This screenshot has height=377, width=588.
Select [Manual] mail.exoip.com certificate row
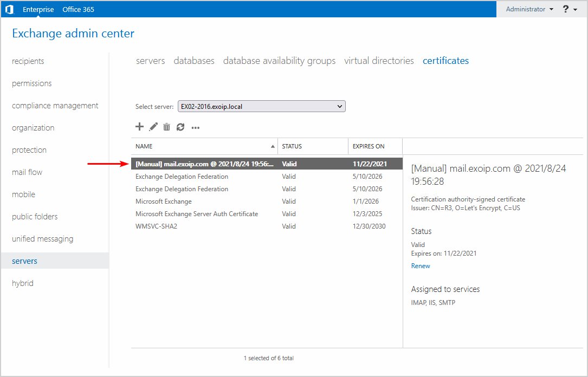pos(267,164)
